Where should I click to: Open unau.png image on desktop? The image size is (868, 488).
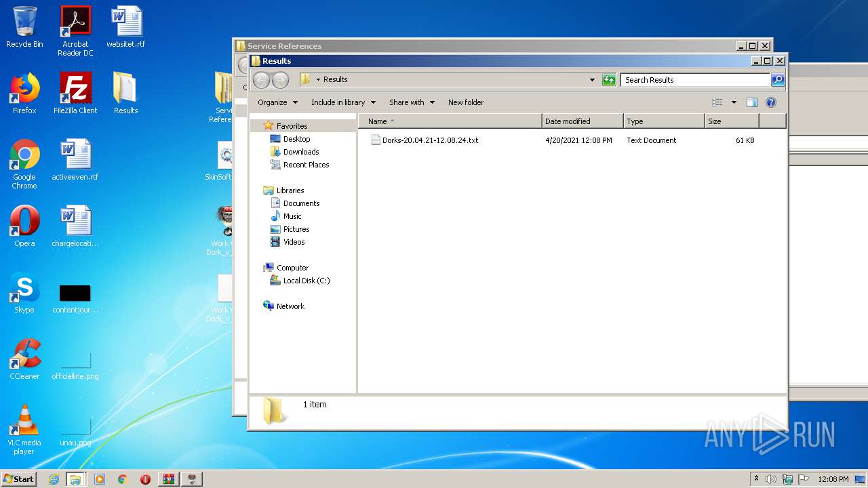pos(75,432)
